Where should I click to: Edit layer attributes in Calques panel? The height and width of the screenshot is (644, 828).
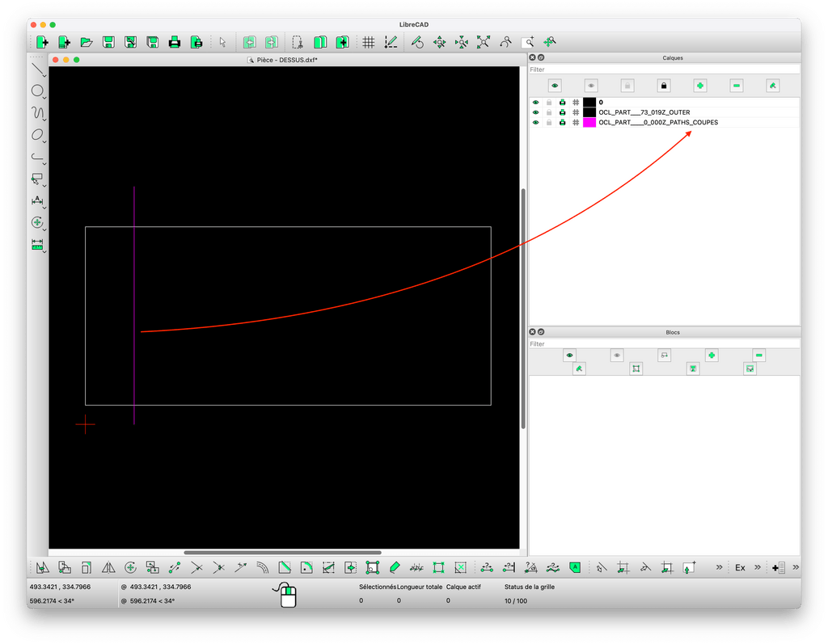[772, 86]
